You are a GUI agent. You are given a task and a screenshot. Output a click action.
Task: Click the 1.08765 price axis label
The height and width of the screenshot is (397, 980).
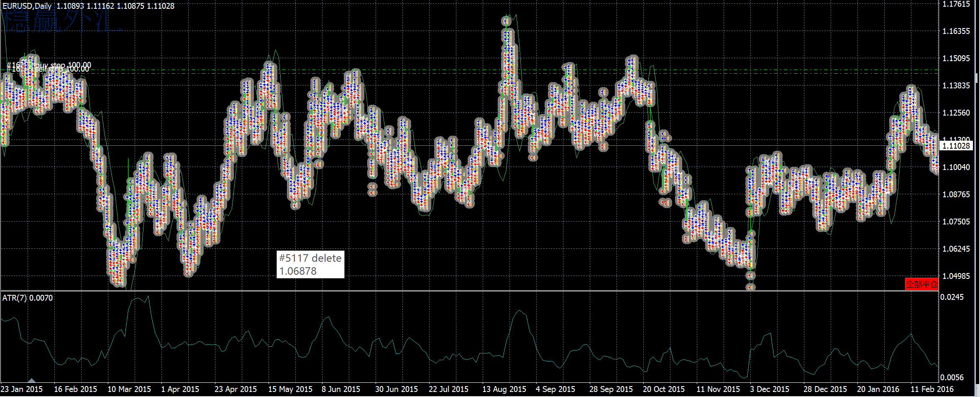coord(956,194)
